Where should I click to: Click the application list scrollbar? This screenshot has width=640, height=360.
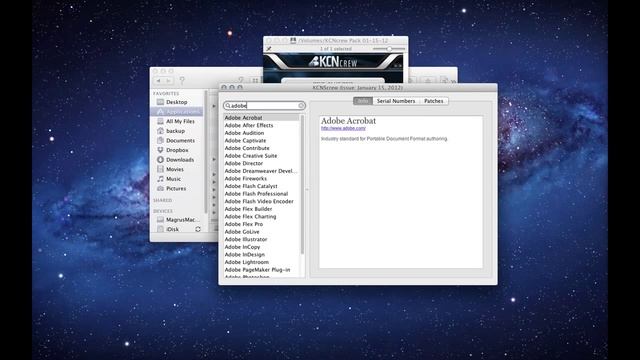302,184
